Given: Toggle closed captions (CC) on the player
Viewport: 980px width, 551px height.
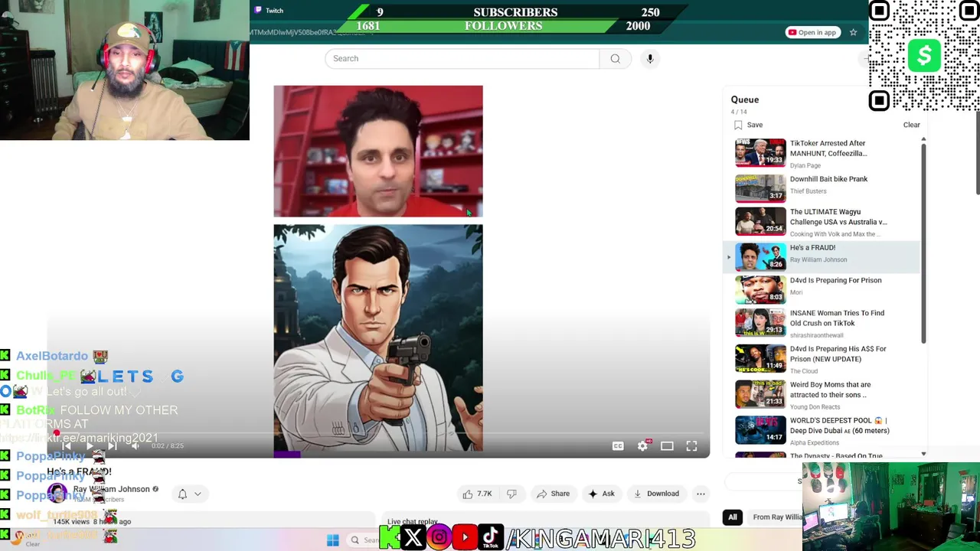Looking at the screenshot, I should [618, 446].
